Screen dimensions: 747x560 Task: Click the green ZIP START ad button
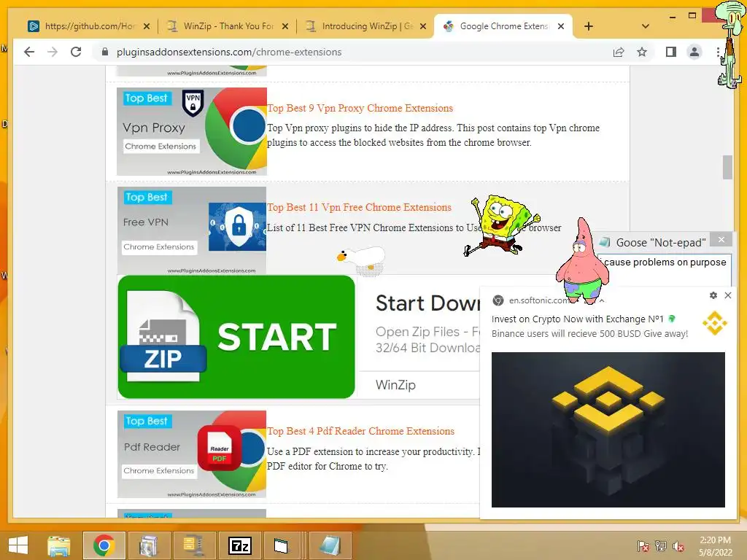(x=236, y=337)
